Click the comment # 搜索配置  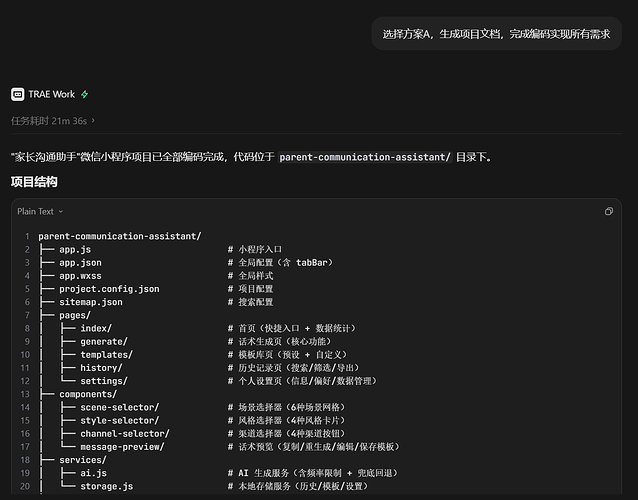(x=250, y=302)
